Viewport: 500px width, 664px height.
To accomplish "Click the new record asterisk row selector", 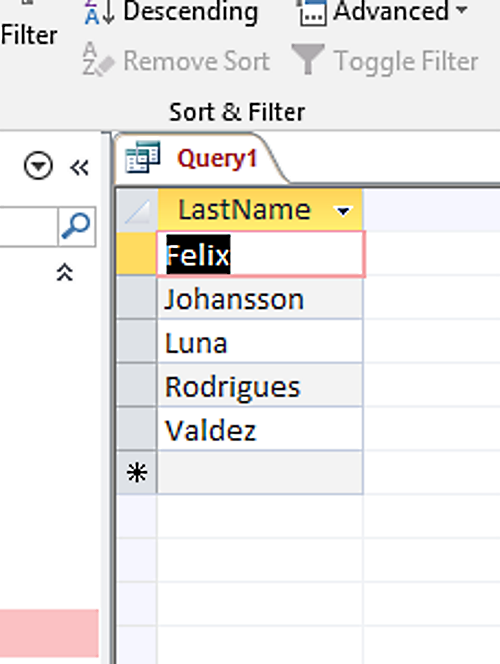I will [x=137, y=473].
